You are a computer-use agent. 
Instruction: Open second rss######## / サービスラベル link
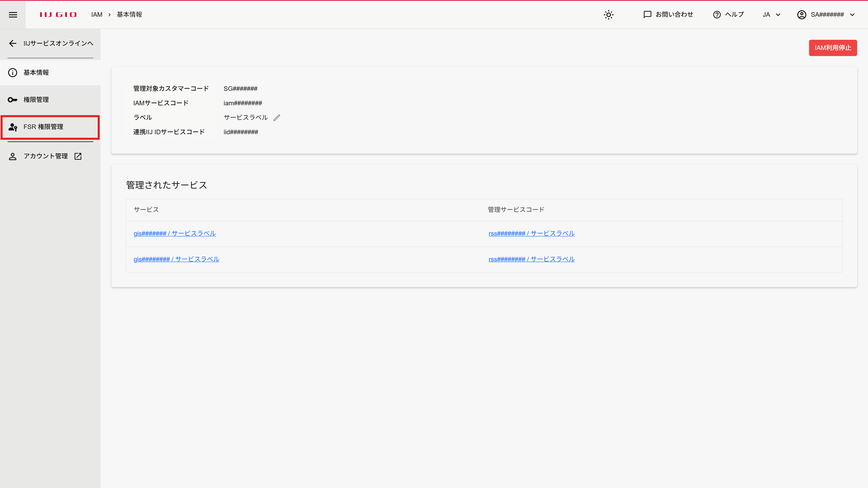531,259
